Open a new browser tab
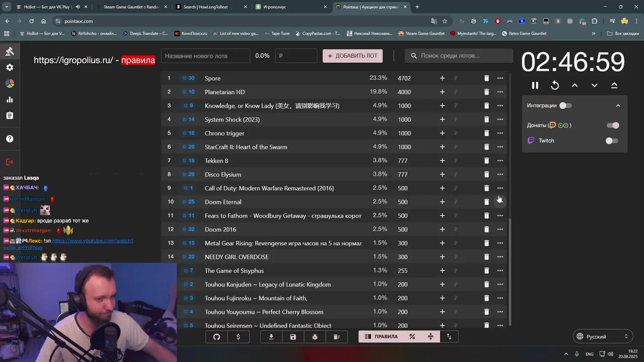This screenshot has height=362, width=644. (x=417, y=7)
